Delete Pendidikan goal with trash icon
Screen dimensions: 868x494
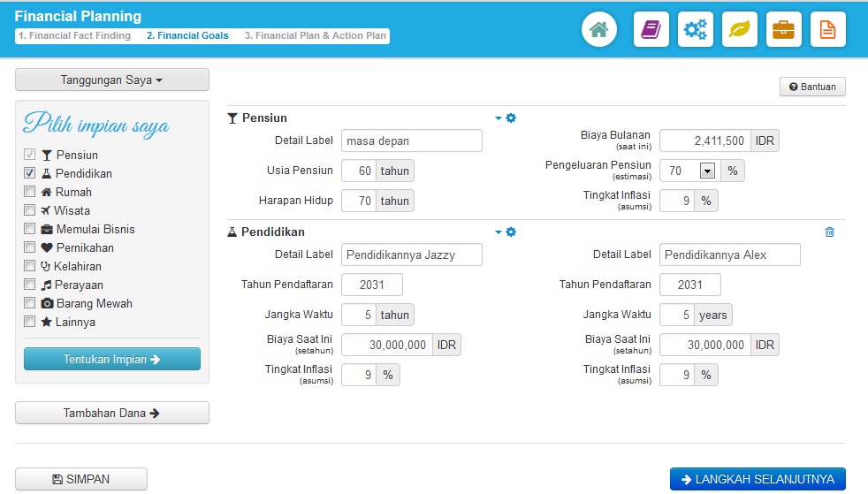829,232
